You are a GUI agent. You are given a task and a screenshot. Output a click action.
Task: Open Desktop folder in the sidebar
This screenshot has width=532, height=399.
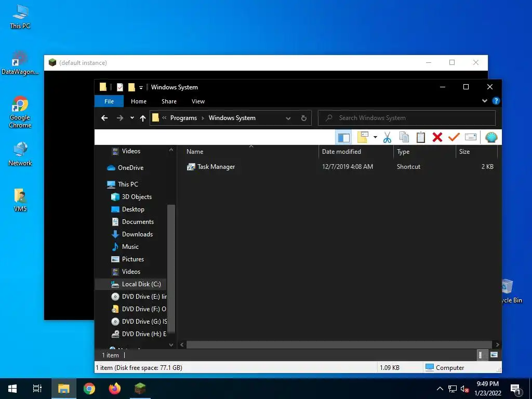(132, 209)
